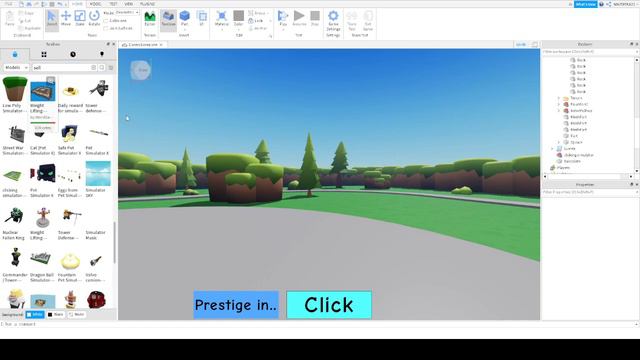This screenshot has width=640, height=360.
Task: Expand the Spawn item in Explorer
Action: [559, 142]
